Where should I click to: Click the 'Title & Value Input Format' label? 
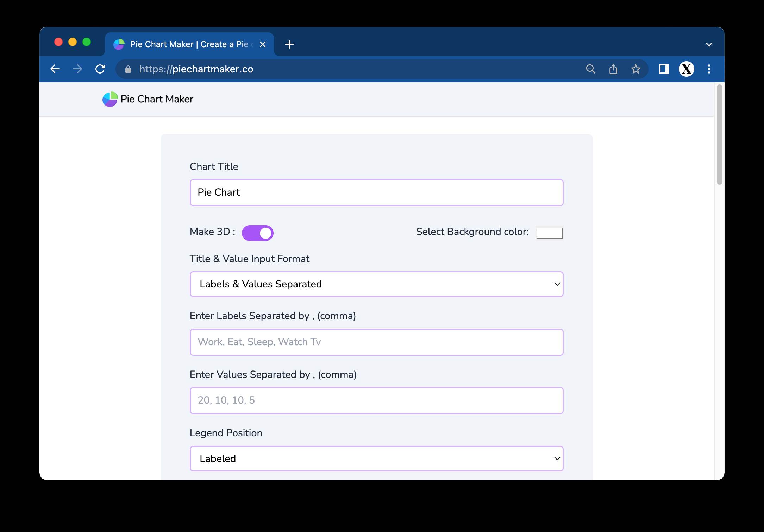[x=250, y=259]
